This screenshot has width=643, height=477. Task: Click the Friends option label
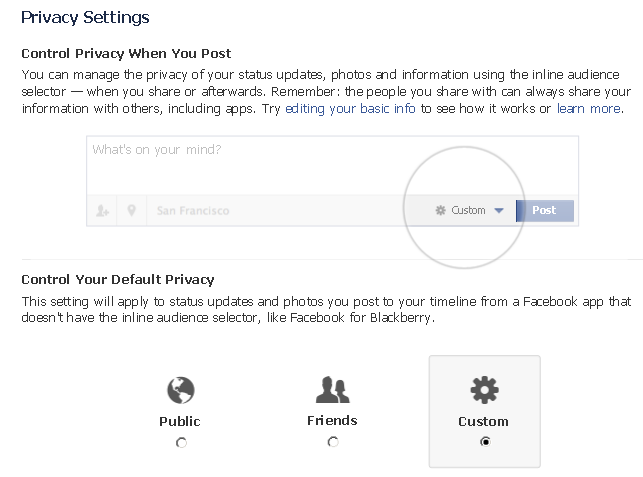(x=332, y=420)
